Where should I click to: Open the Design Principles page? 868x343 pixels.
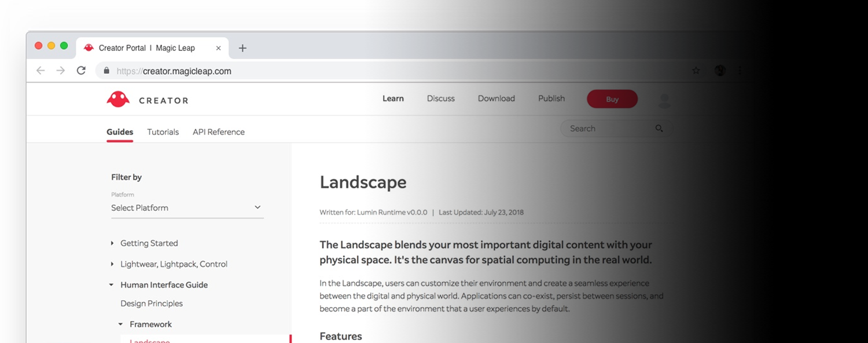tap(152, 304)
